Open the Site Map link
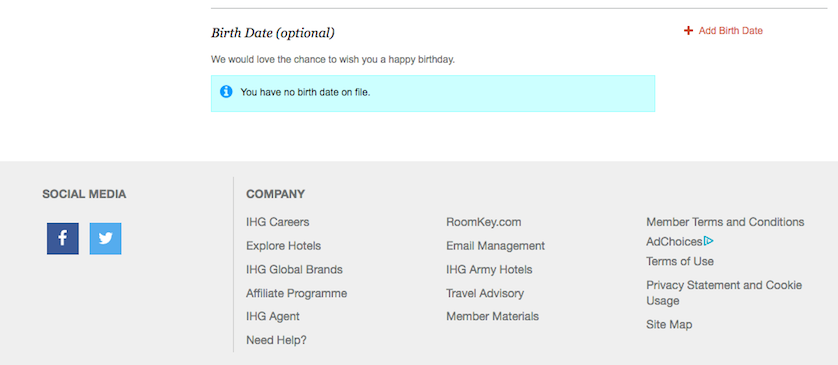Image resolution: width=838 pixels, height=365 pixels. click(669, 324)
